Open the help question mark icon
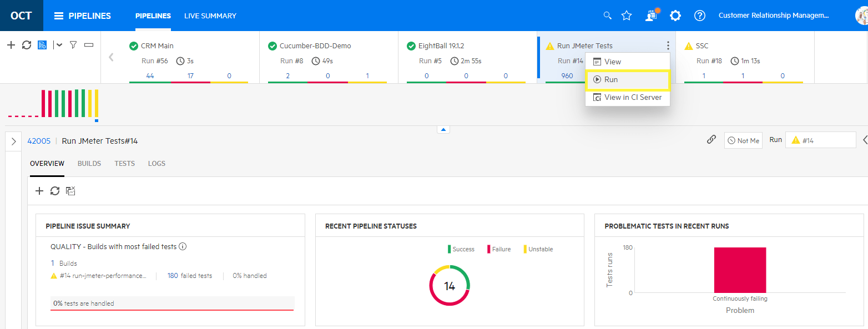868x329 pixels. pyautogui.click(x=699, y=16)
